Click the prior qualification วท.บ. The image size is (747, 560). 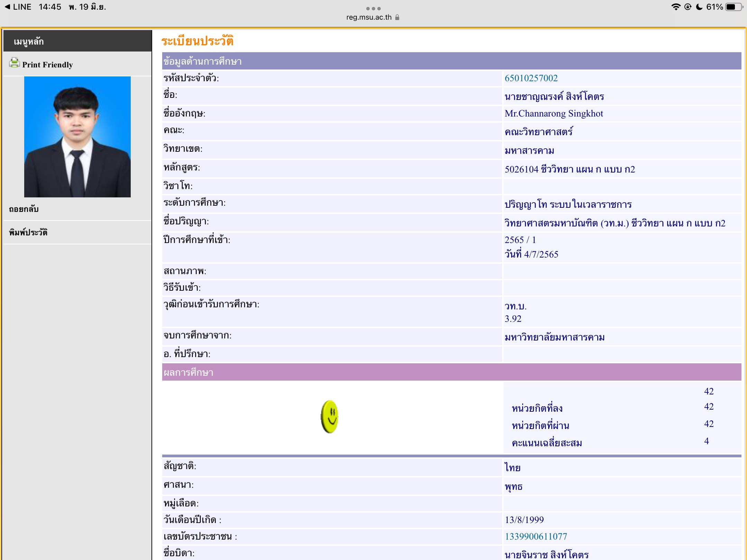[x=515, y=306]
